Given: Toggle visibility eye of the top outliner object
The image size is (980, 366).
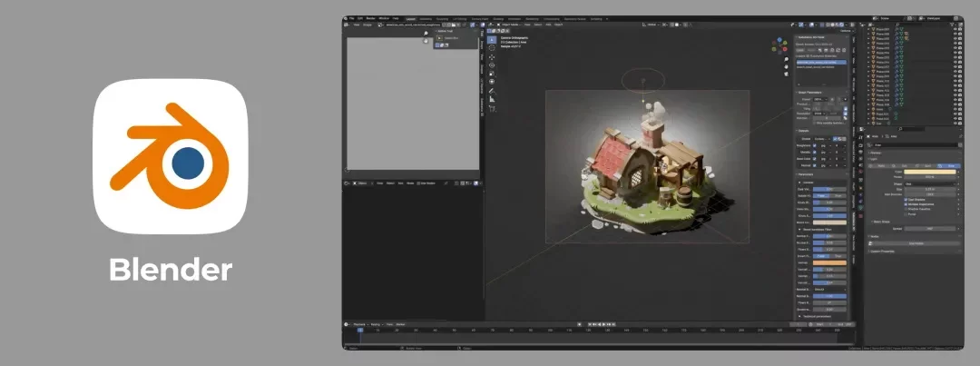Looking at the screenshot, I should [x=955, y=30].
